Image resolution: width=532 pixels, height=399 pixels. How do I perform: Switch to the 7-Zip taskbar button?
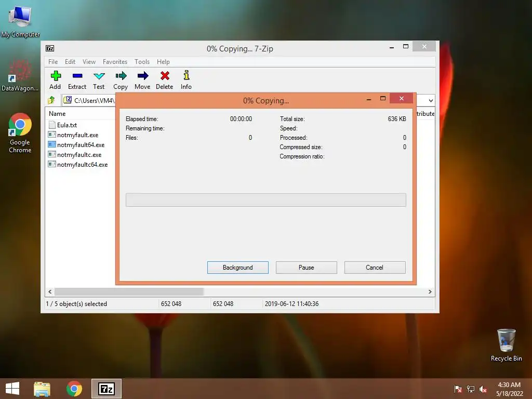pos(106,389)
